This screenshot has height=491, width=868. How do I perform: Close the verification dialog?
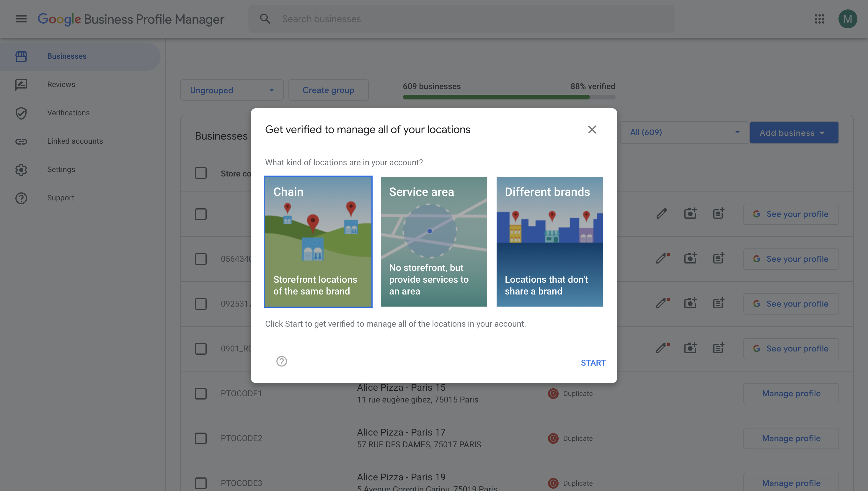coord(592,130)
